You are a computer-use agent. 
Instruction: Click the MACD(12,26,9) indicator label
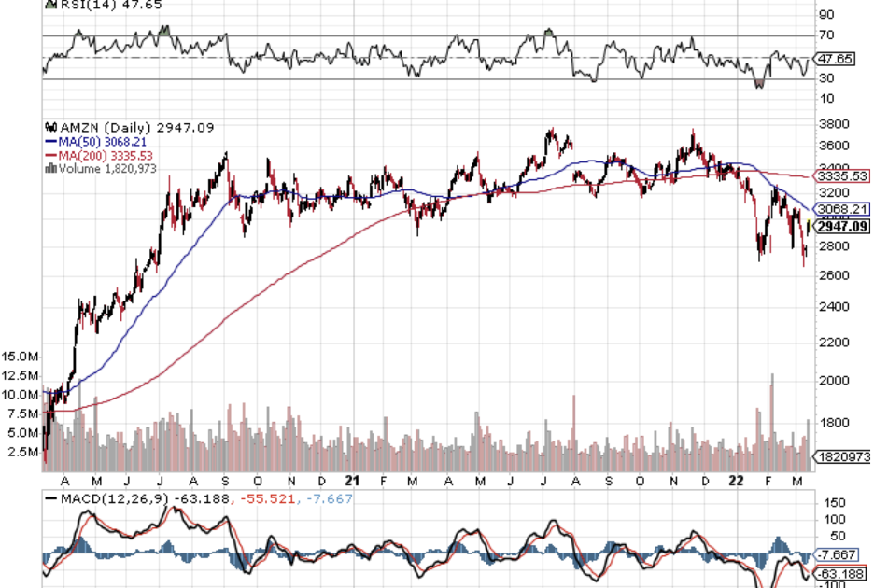[x=112, y=499]
